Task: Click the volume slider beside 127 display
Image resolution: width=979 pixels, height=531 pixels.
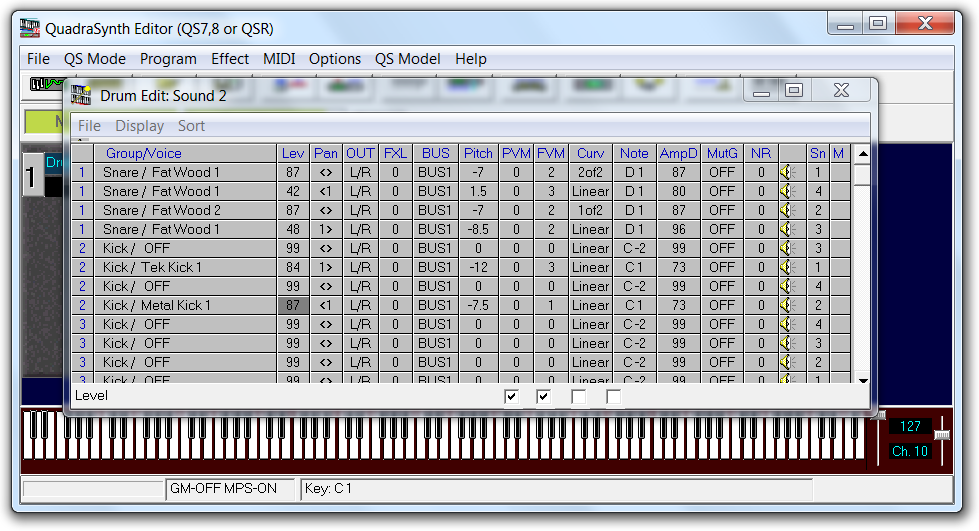Action: 941,434
